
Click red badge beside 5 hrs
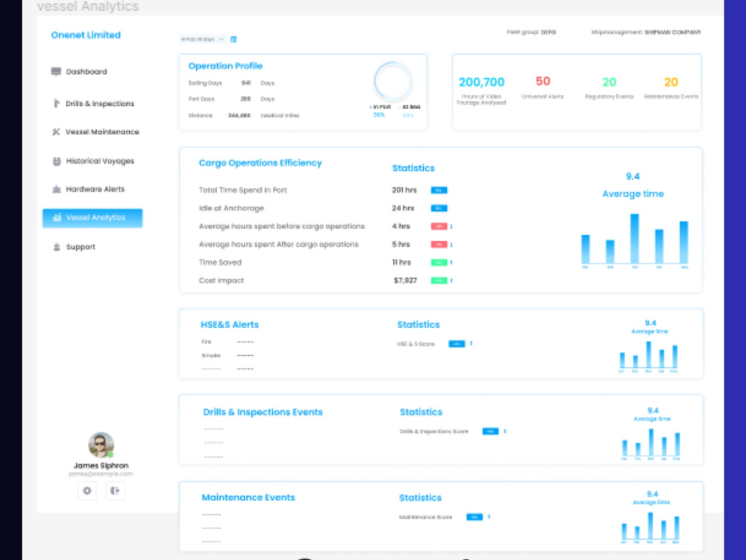point(439,245)
